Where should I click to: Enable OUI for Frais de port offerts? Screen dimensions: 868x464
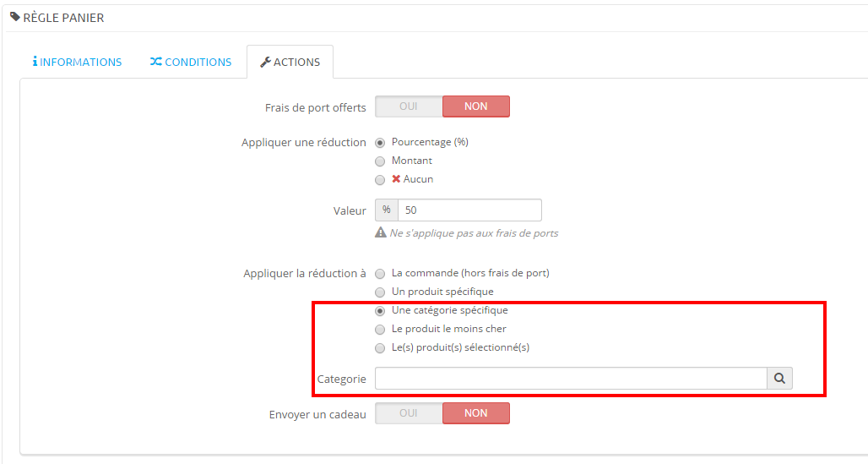click(x=409, y=106)
